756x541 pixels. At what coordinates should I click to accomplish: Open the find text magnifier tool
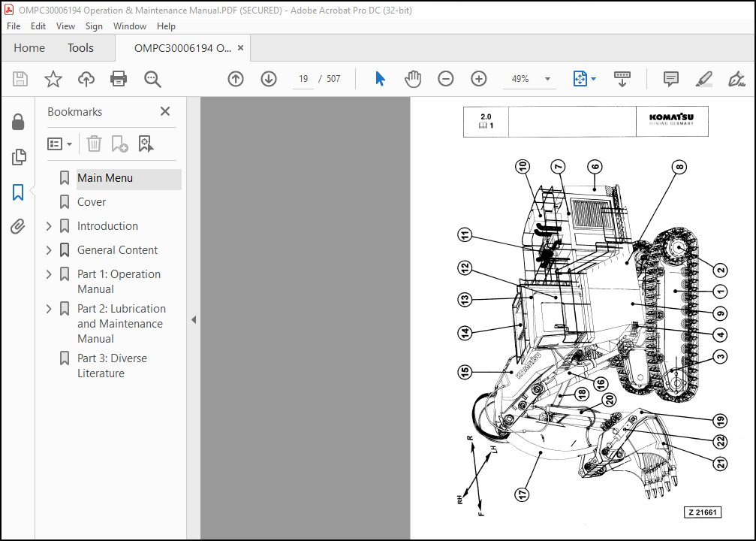[152, 79]
